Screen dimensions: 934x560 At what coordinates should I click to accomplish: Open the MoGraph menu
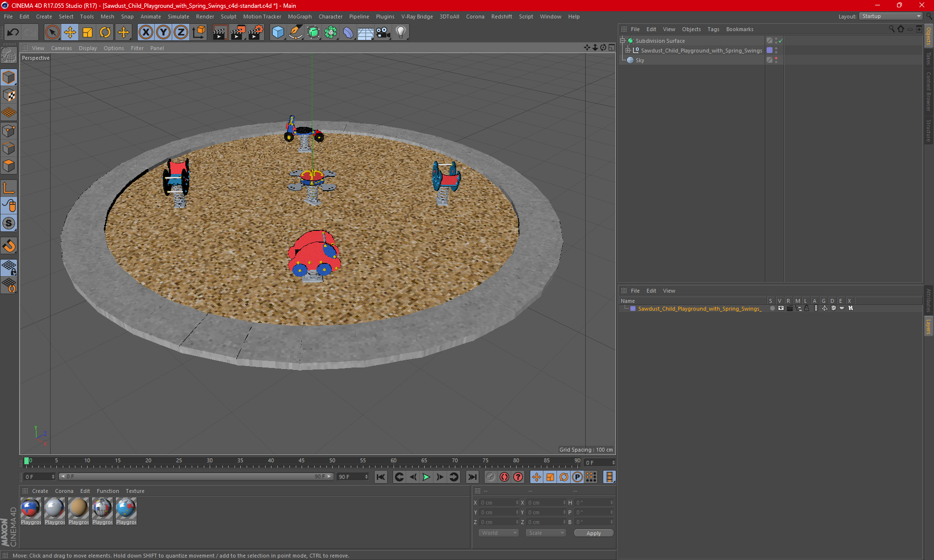[299, 17]
